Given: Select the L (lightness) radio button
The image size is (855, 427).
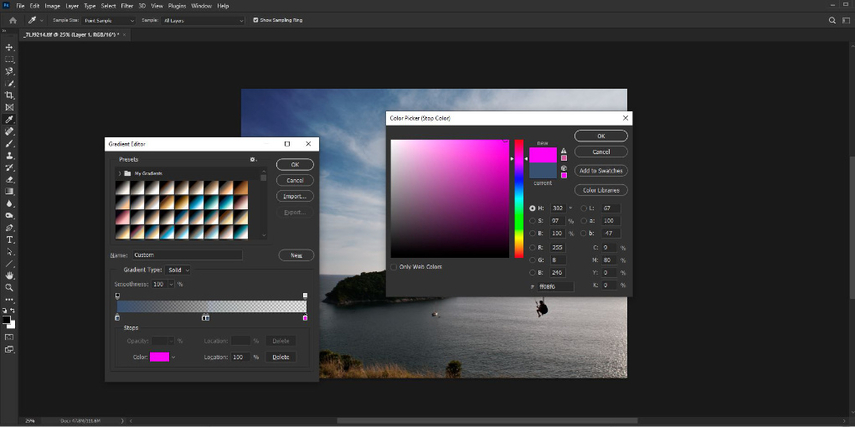Looking at the screenshot, I should 583,208.
